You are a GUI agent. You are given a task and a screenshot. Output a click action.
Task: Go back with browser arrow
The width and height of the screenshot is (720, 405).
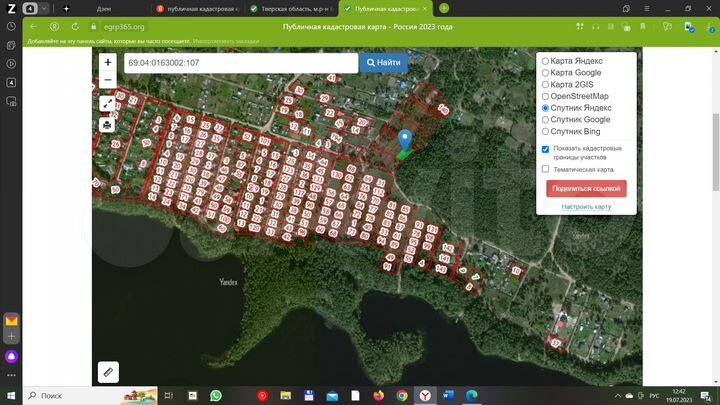click(x=33, y=26)
